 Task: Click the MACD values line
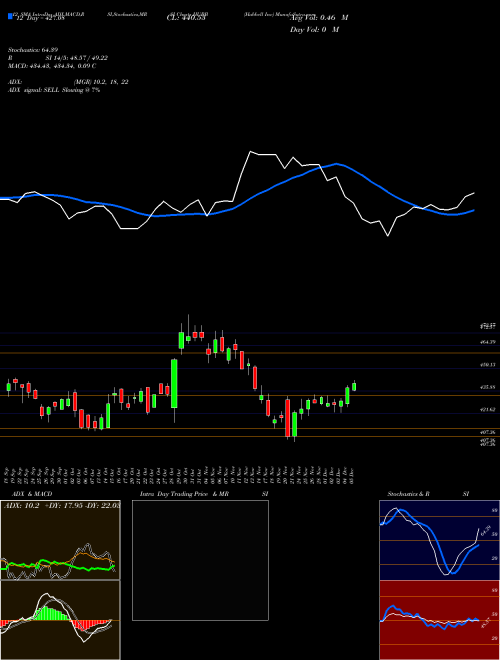[x=52, y=66]
